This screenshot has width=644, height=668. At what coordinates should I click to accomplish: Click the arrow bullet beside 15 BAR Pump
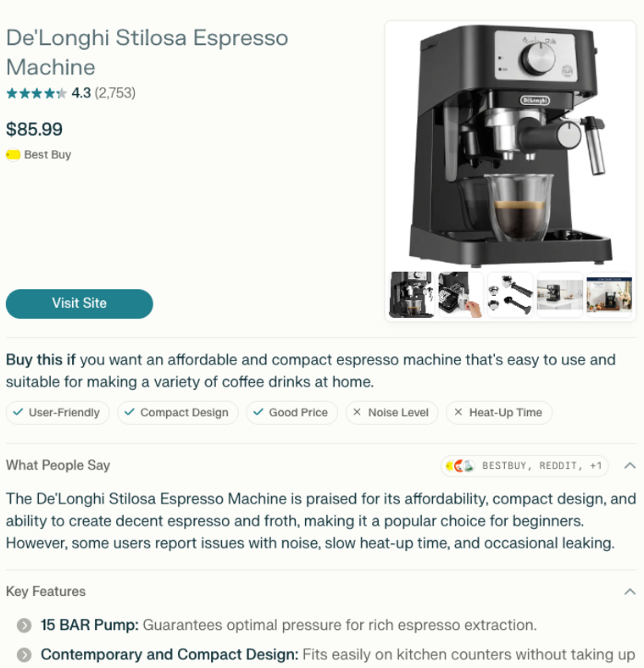[x=25, y=626]
